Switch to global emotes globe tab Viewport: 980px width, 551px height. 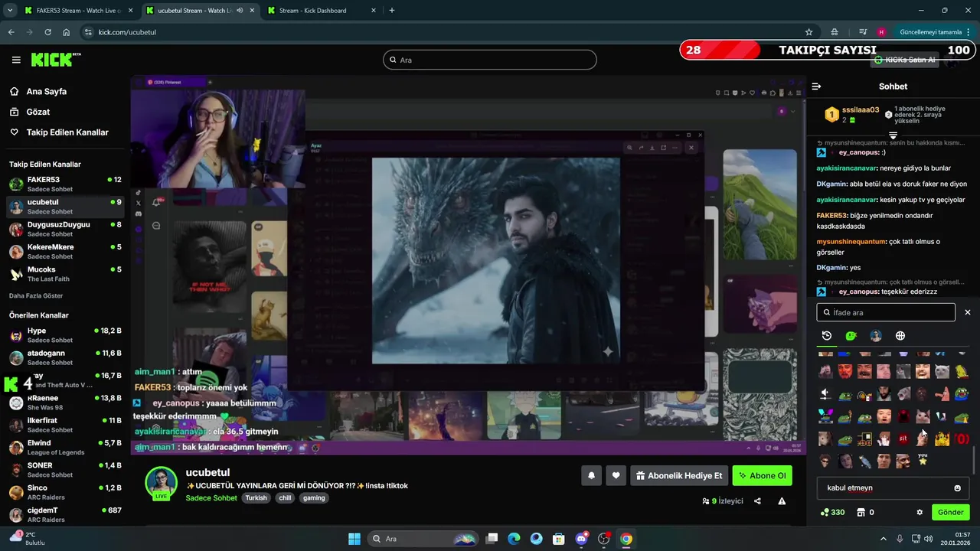click(900, 336)
